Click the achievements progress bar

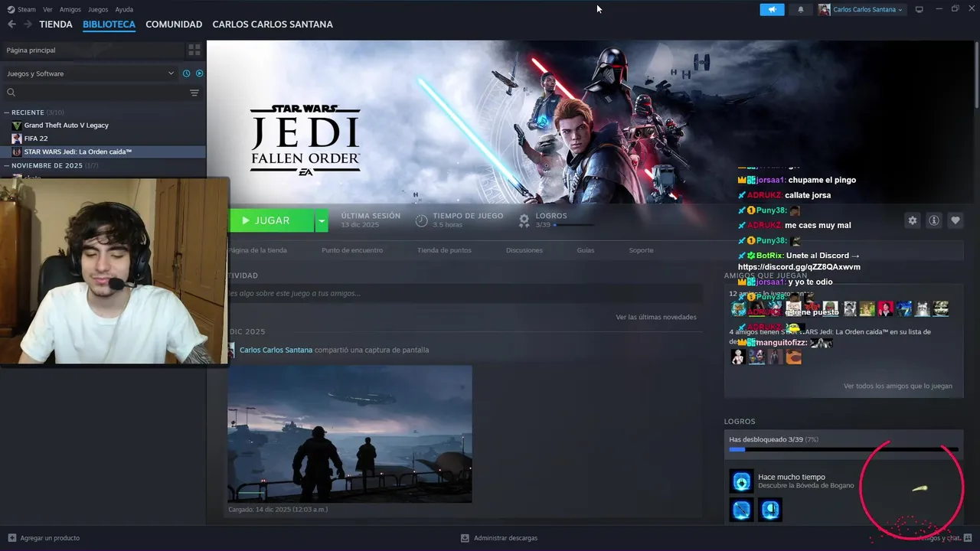point(844,450)
